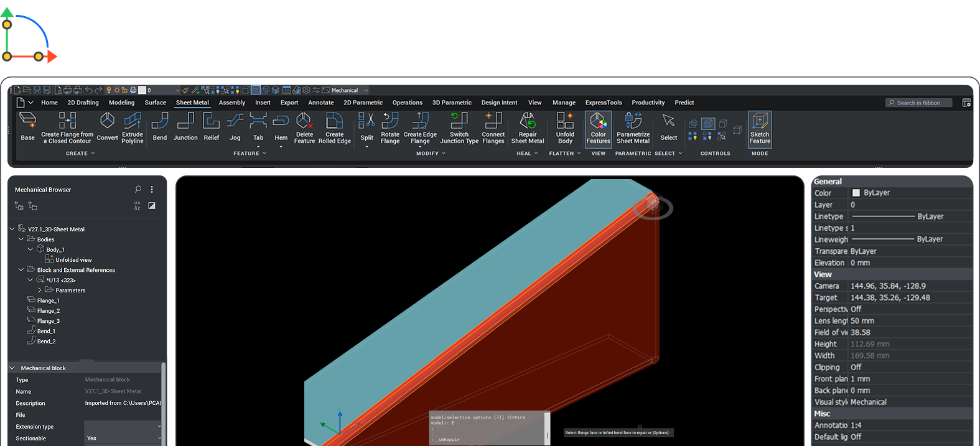The image size is (980, 446).
Task: Toggle Clipping Off value
Action: tap(911, 367)
